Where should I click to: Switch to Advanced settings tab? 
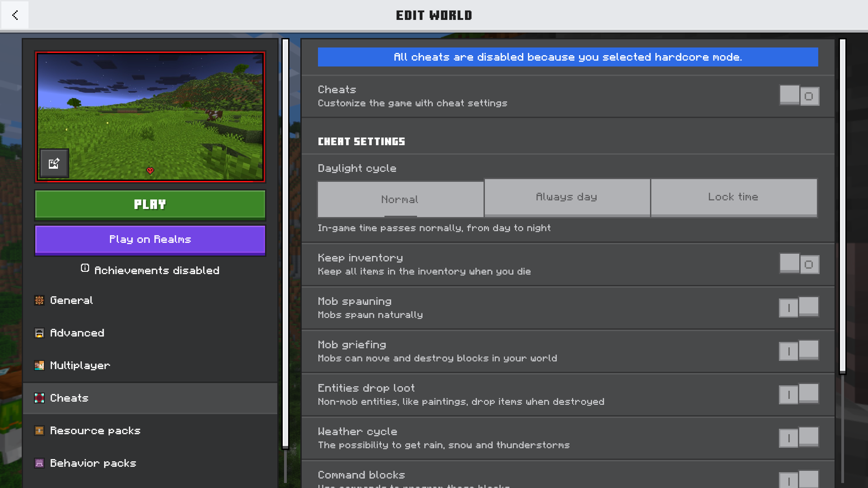point(150,333)
